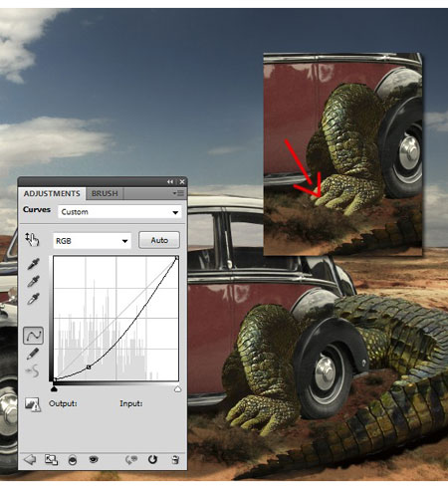Viewport: 448px width, 489px height.
Task: Open the Adjustments panel flyout menu
Action: pyautogui.click(x=178, y=193)
